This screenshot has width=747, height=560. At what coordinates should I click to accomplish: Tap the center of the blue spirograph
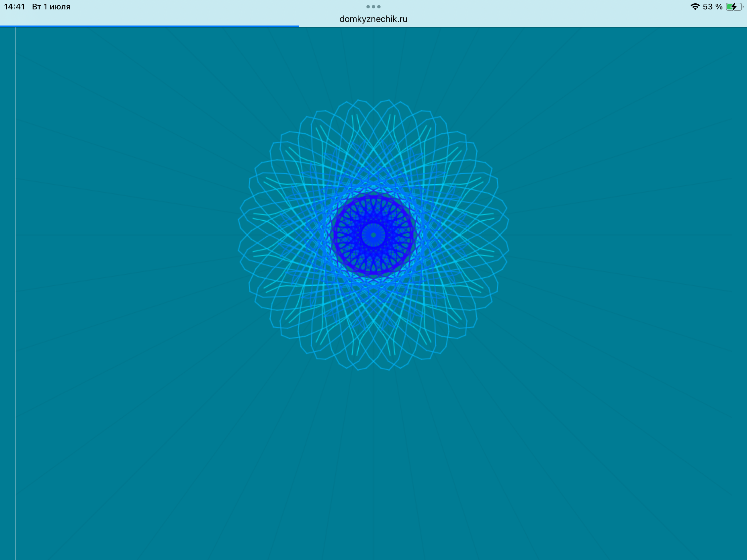click(373, 235)
